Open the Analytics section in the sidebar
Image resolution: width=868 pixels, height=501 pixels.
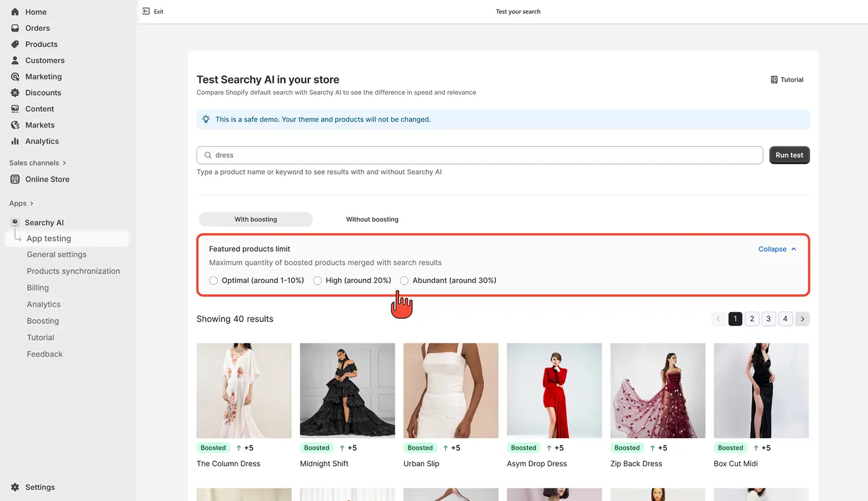point(41,141)
